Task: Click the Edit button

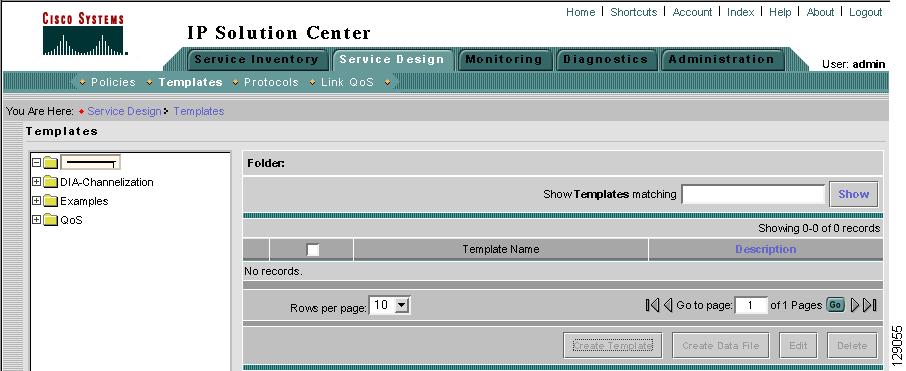Action: tap(798, 346)
